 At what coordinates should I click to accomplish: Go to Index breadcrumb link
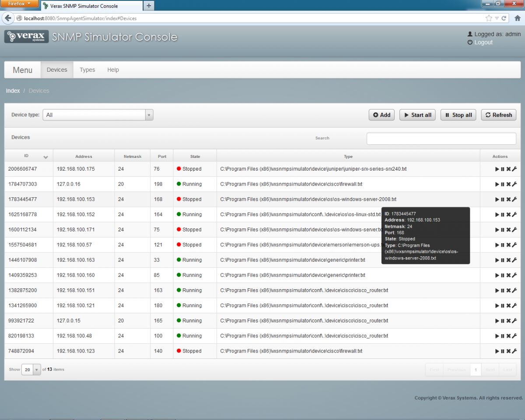coord(13,91)
